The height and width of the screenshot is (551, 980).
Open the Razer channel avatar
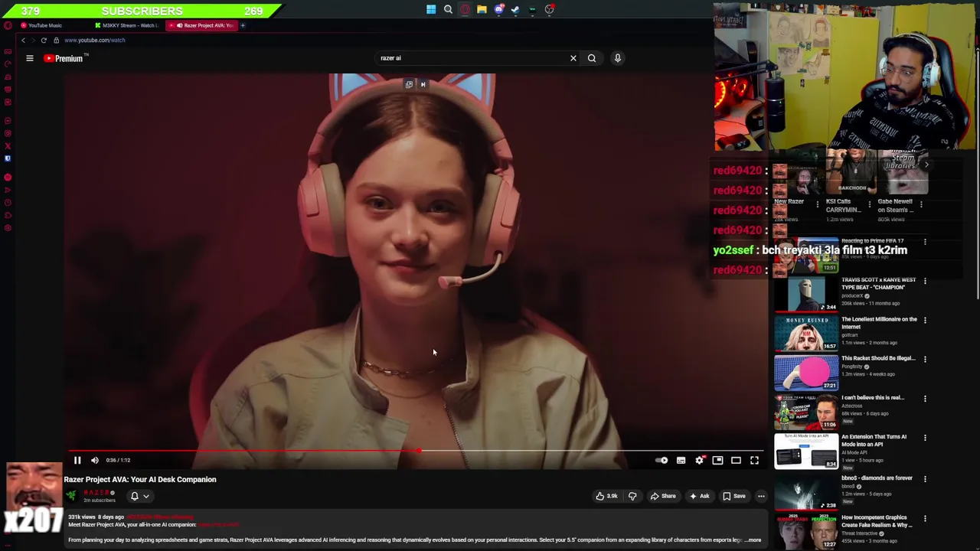(71, 496)
